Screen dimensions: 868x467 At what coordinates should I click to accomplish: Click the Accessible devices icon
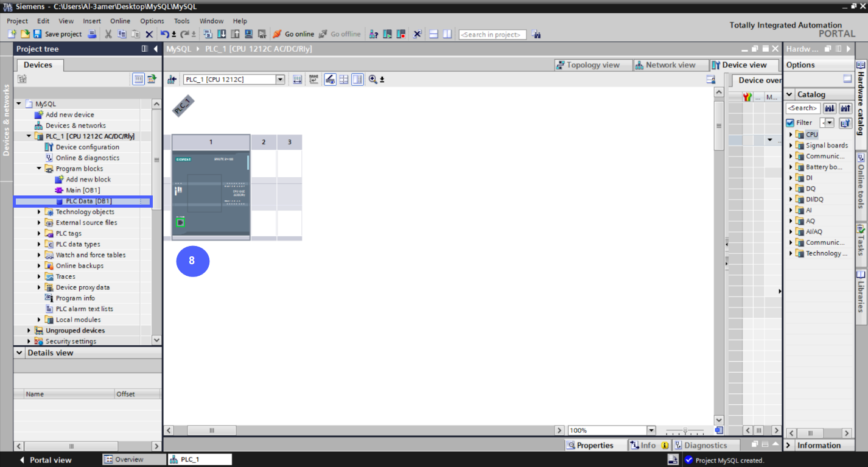point(374,34)
